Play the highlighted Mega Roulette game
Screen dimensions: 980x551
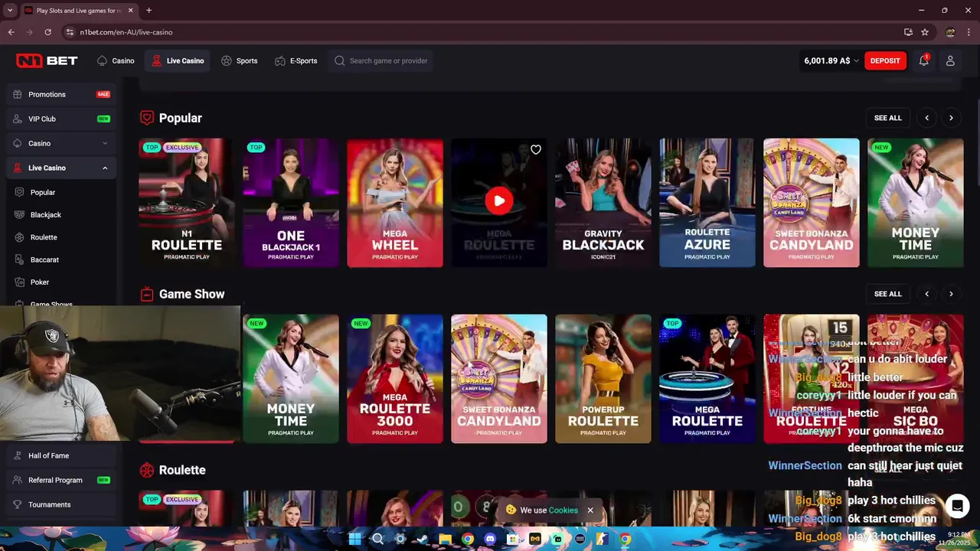pos(499,201)
